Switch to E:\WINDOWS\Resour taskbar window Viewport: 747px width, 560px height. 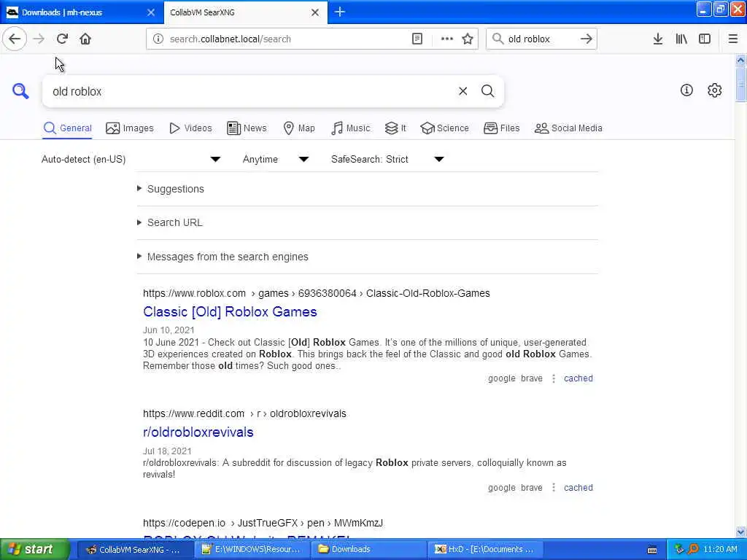[252, 550]
